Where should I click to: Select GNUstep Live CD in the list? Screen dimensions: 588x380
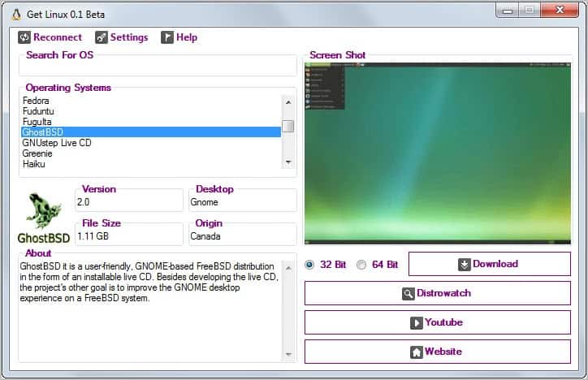[x=151, y=143]
